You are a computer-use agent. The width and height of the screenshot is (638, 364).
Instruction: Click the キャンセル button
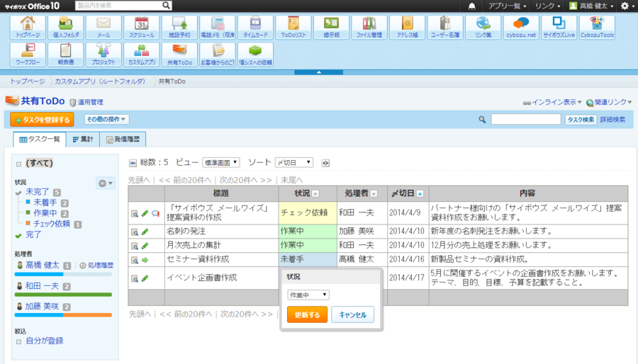pyautogui.click(x=352, y=314)
